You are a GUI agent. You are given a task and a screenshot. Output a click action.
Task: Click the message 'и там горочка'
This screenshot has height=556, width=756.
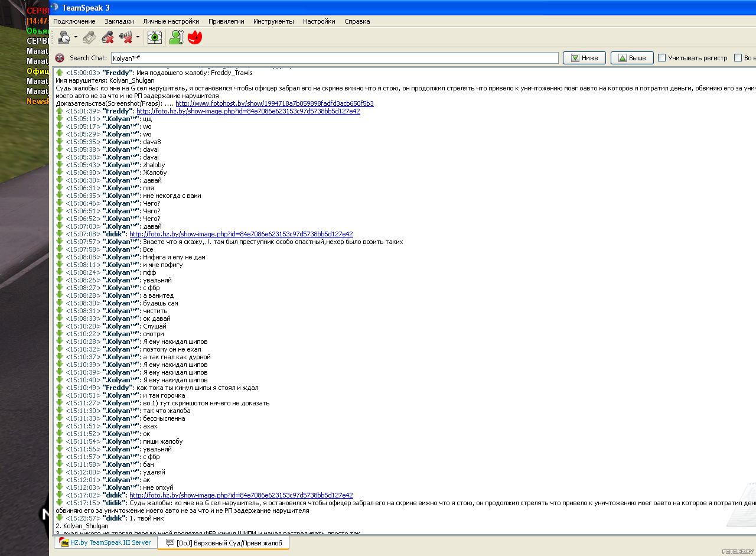click(164, 395)
